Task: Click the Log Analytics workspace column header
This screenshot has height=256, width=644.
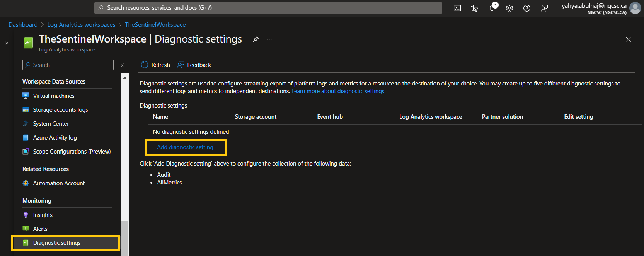Action: click(431, 117)
